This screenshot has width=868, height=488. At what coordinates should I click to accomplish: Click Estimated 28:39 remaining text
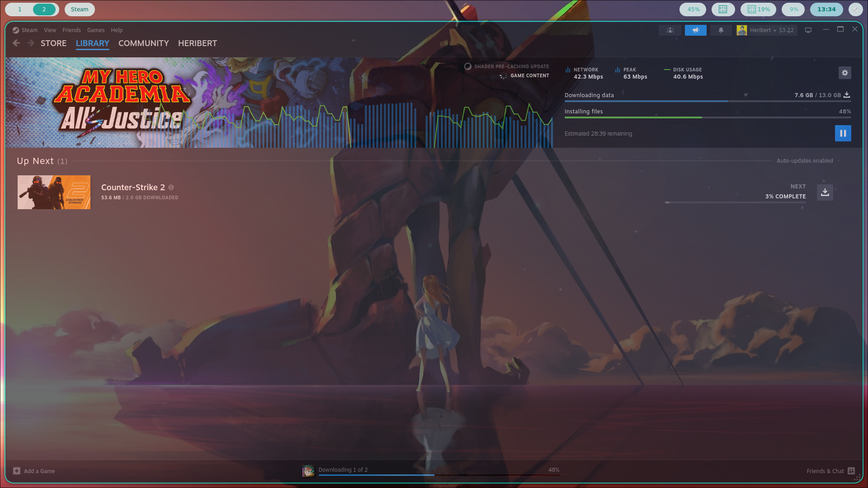(x=598, y=133)
